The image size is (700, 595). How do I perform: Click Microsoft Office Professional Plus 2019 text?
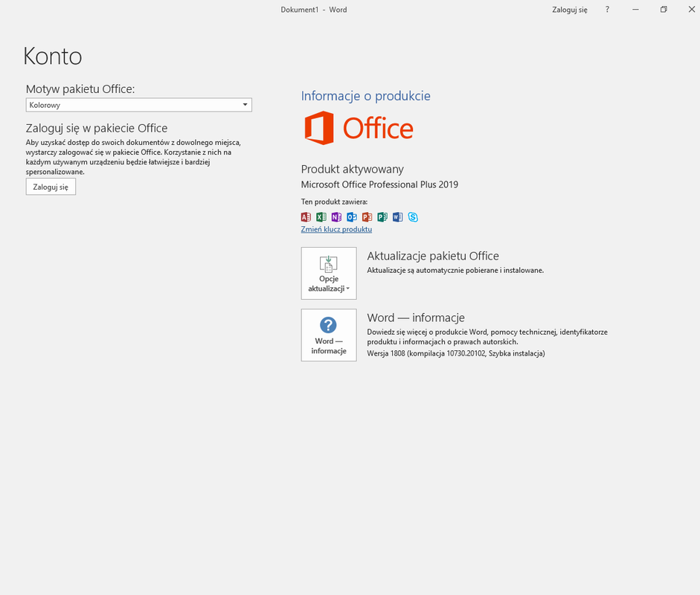click(x=379, y=184)
